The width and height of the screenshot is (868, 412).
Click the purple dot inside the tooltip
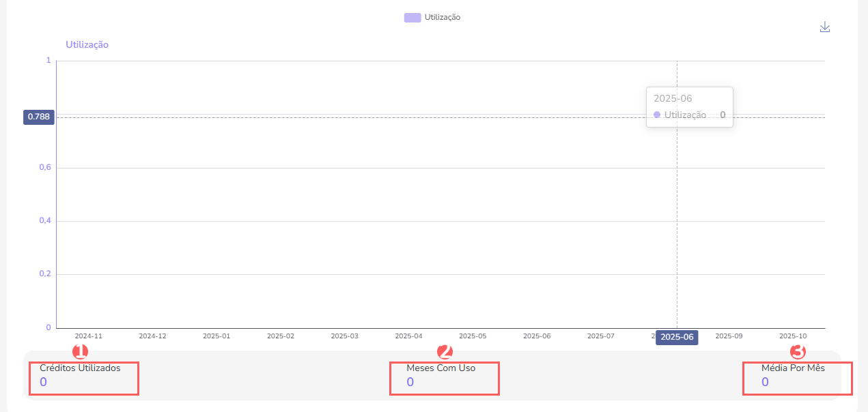pyautogui.click(x=657, y=115)
